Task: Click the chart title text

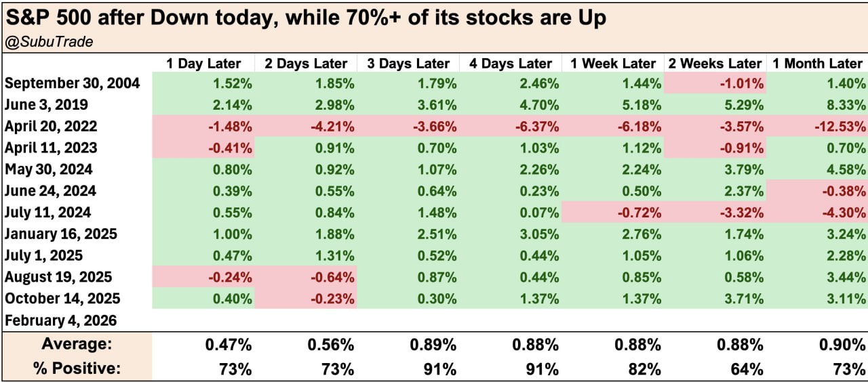Action: 304,18
